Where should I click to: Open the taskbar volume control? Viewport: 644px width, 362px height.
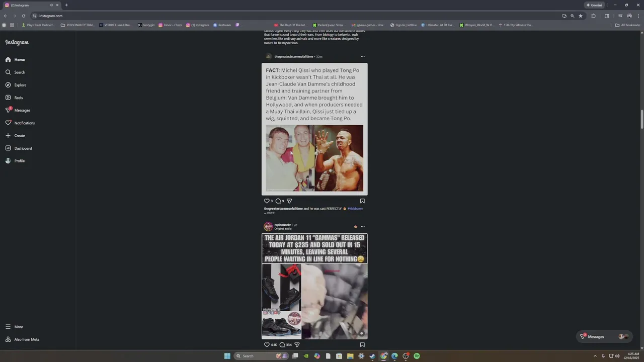617,356
